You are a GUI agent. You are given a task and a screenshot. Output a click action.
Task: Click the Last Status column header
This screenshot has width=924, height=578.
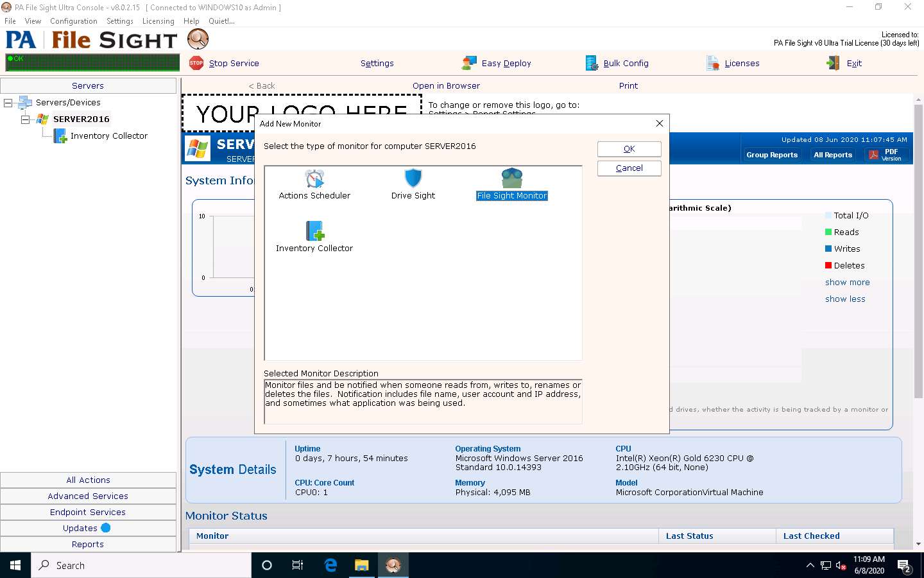pyautogui.click(x=717, y=536)
